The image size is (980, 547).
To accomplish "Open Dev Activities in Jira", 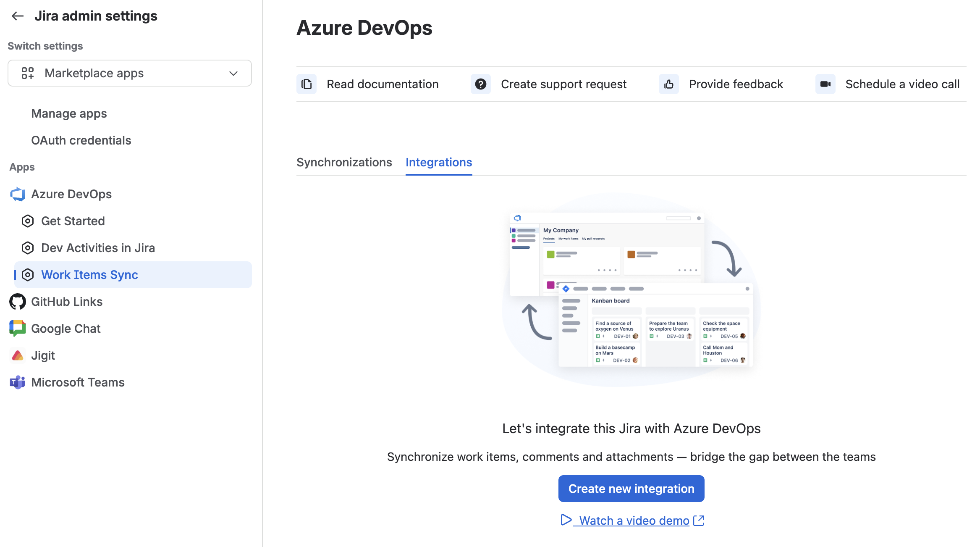I will [x=98, y=248].
